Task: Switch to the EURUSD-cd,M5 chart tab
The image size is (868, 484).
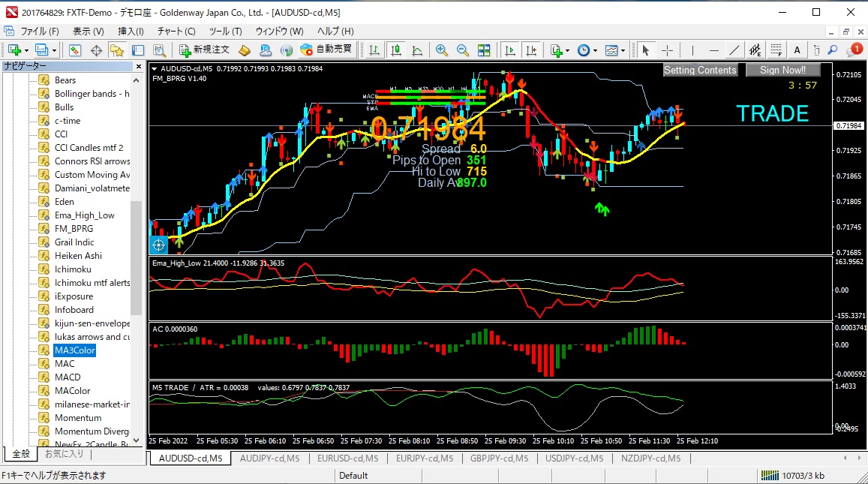Action: [348, 458]
